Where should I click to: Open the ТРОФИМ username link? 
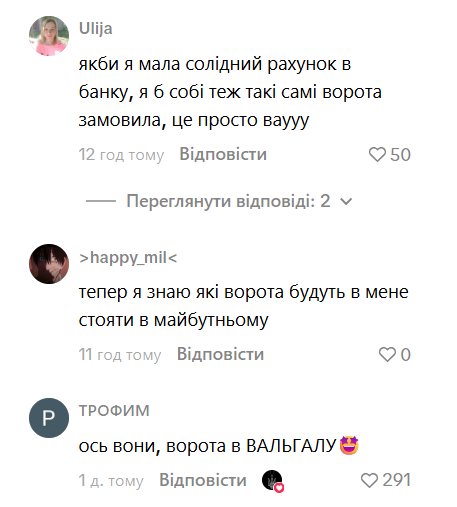click(114, 410)
